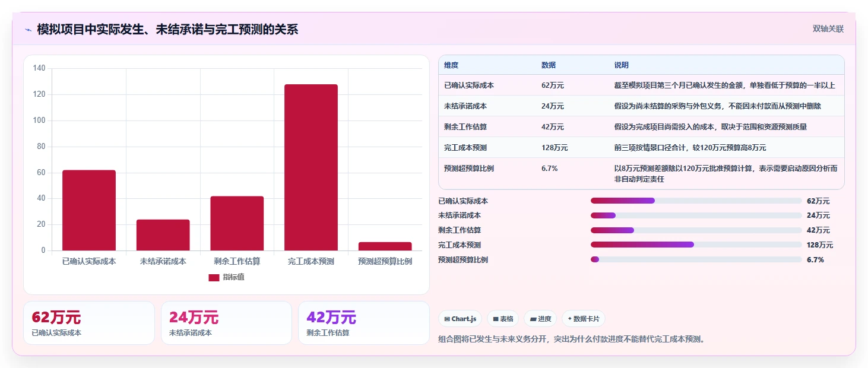Click the description starting 假设为完成项目尚需投入
This screenshot has height=368, width=868.
(x=711, y=127)
